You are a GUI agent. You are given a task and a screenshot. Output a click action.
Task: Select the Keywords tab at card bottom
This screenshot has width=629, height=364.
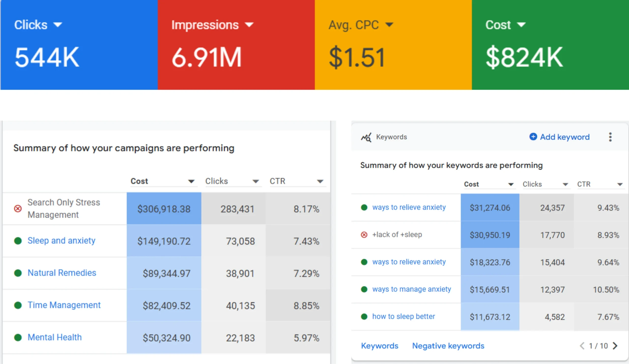379,346
